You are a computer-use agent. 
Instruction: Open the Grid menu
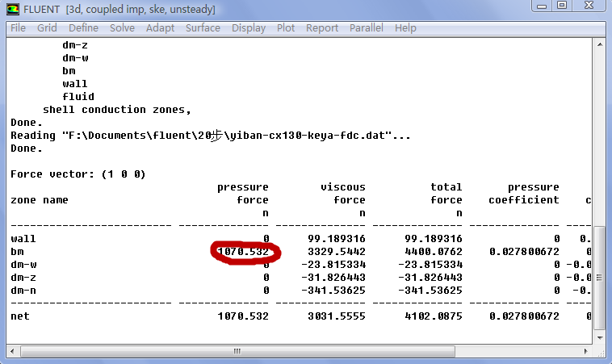[47, 28]
